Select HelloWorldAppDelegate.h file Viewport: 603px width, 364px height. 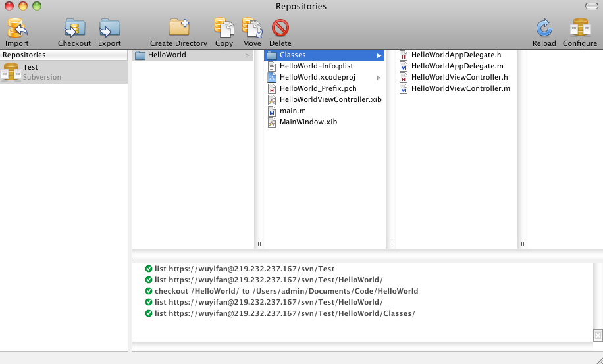[x=456, y=55]
